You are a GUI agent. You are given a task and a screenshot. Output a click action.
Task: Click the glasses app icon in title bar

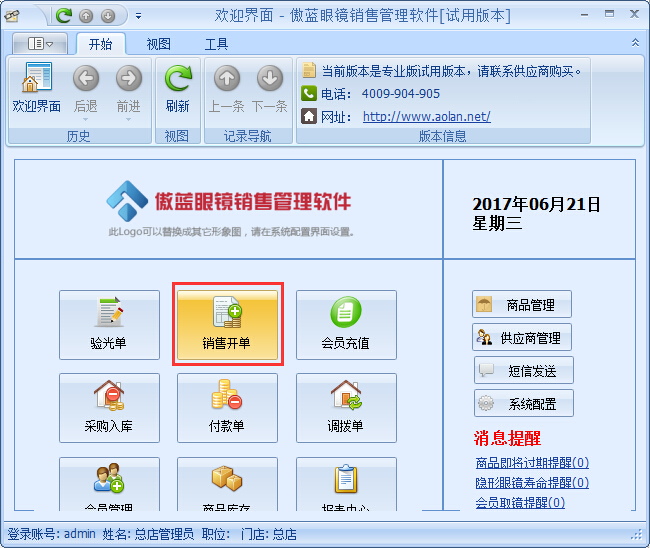[x=12, y=15]
